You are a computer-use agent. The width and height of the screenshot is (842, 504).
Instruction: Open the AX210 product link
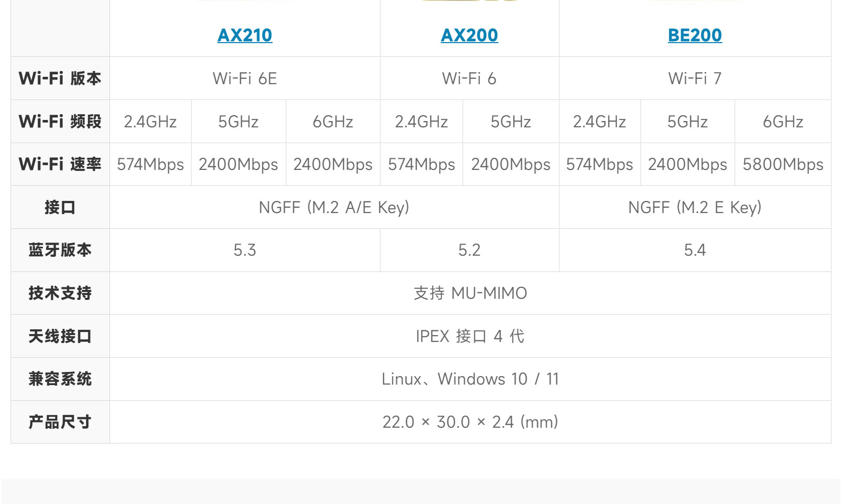[x=245, y=35]
